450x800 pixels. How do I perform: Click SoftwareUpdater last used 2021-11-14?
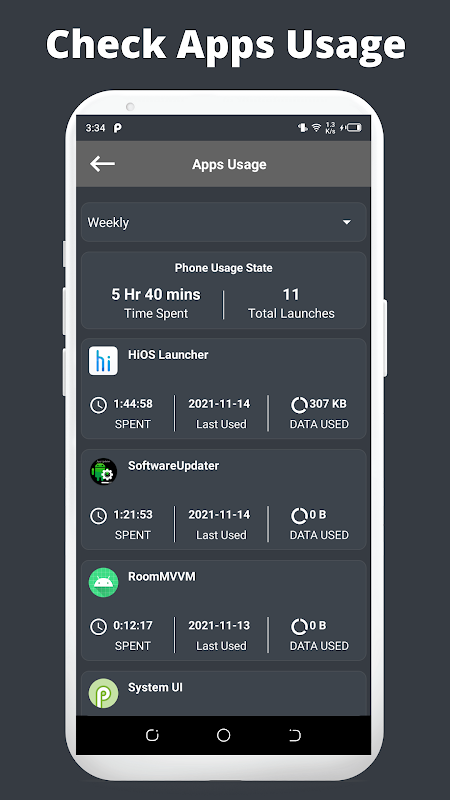[219, 514]
